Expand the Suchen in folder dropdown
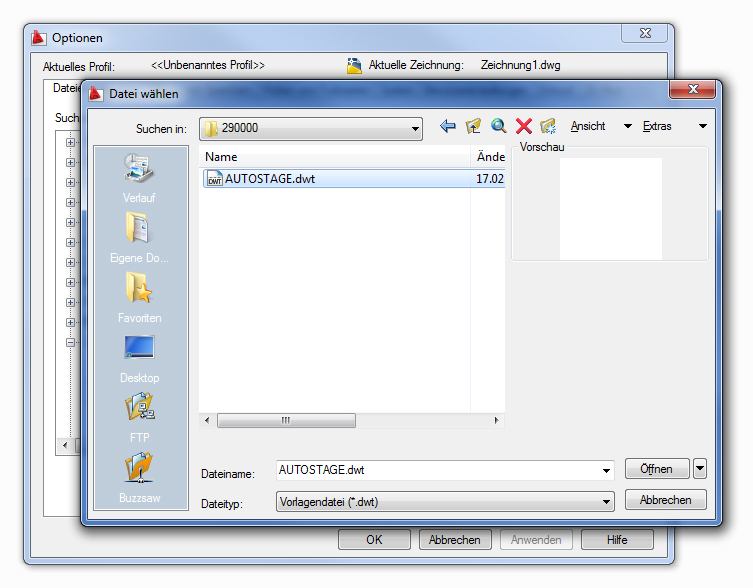 (x=416, y=129)
